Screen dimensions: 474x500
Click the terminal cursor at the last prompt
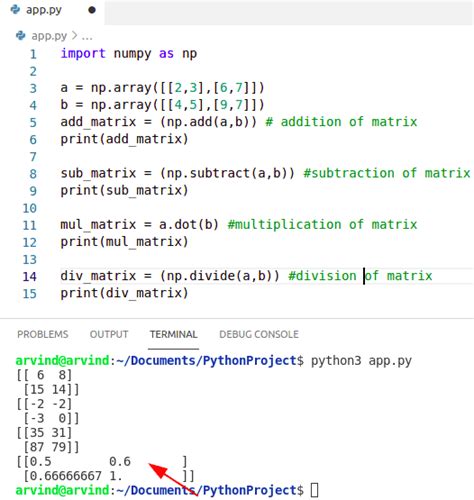(314, 490)
